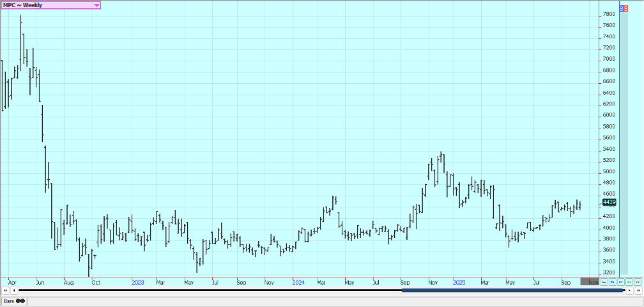
Task: Click the linked circles icon on Bars tab
Action: [x=20, y=301]
